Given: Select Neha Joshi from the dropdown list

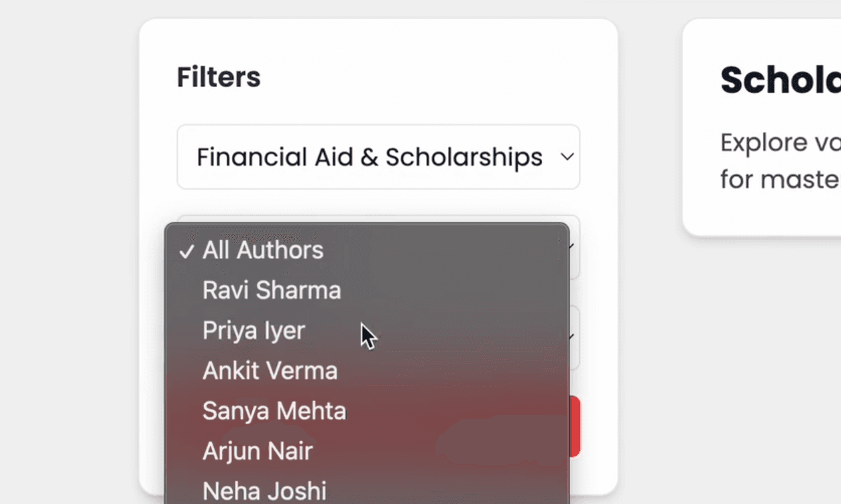Looking at the screenshot, I should point(367,489).
